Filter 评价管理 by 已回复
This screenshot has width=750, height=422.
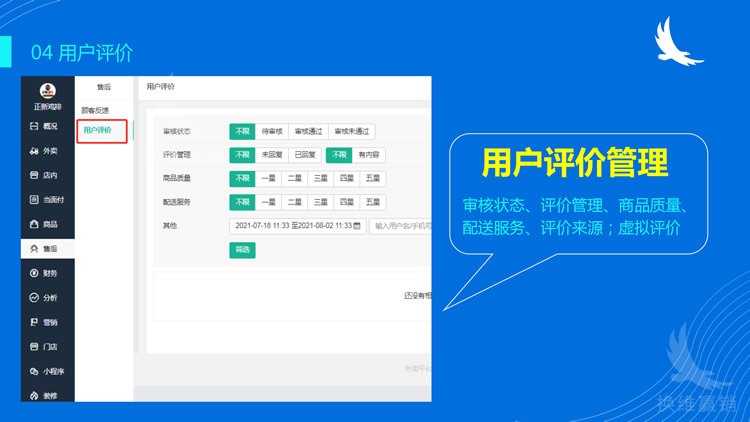click(305, 155)
